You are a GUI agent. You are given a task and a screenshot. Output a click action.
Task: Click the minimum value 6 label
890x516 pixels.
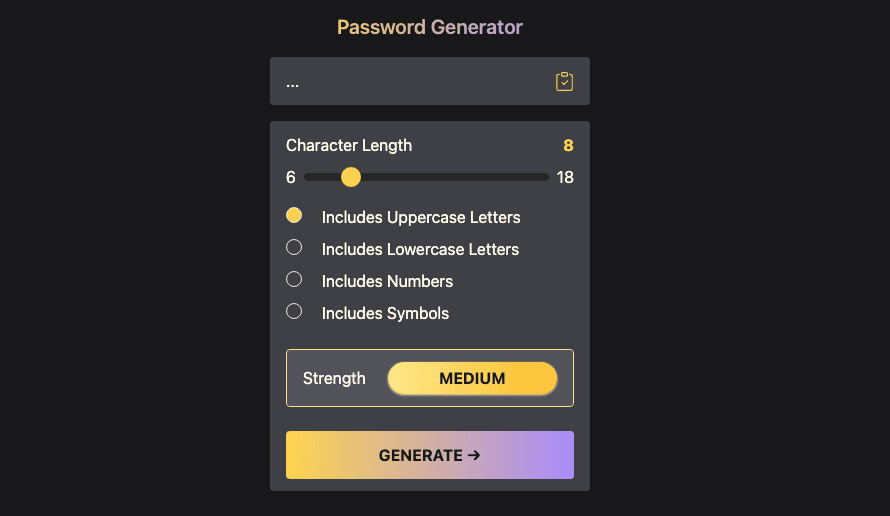tap(291, 178)
